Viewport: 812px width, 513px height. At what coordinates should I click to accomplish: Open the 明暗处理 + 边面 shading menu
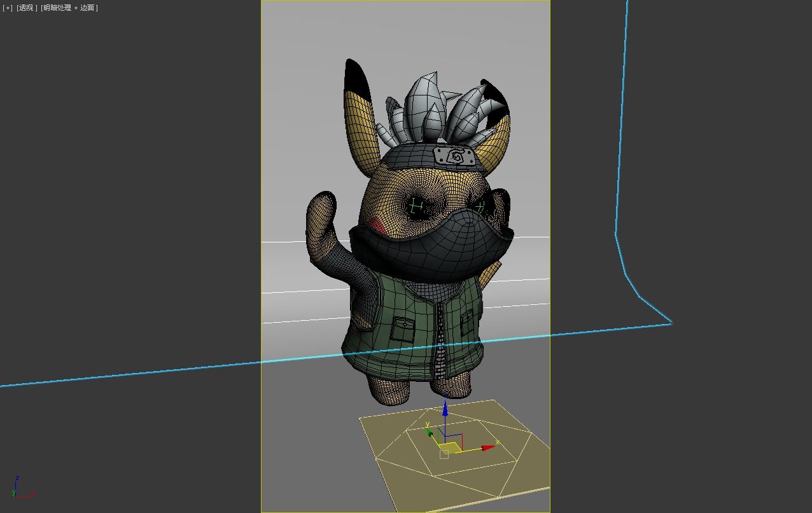point(69,8)
